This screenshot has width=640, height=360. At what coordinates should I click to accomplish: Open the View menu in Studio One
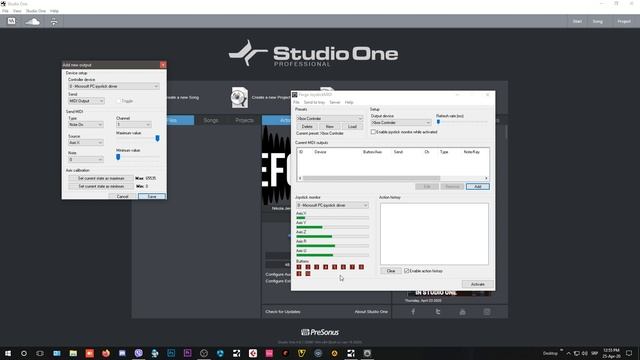point(17,11)
